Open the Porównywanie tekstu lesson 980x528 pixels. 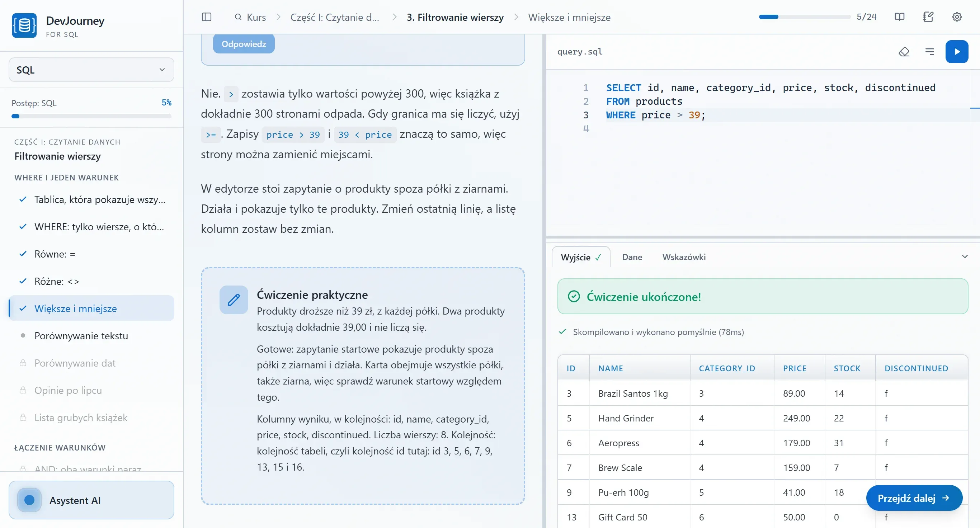click(91, 336)
